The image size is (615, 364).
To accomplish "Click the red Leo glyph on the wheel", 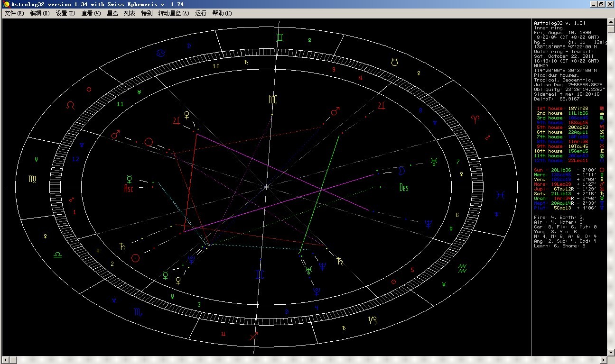I will [x=70, y=104].
